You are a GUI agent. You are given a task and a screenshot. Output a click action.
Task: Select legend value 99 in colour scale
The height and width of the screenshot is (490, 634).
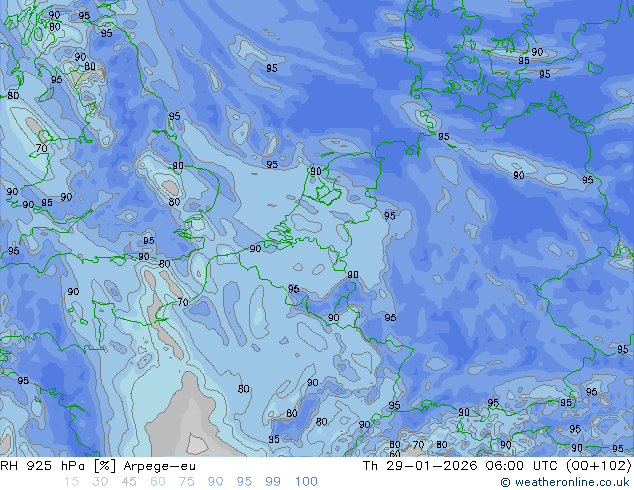pos(273,482)
